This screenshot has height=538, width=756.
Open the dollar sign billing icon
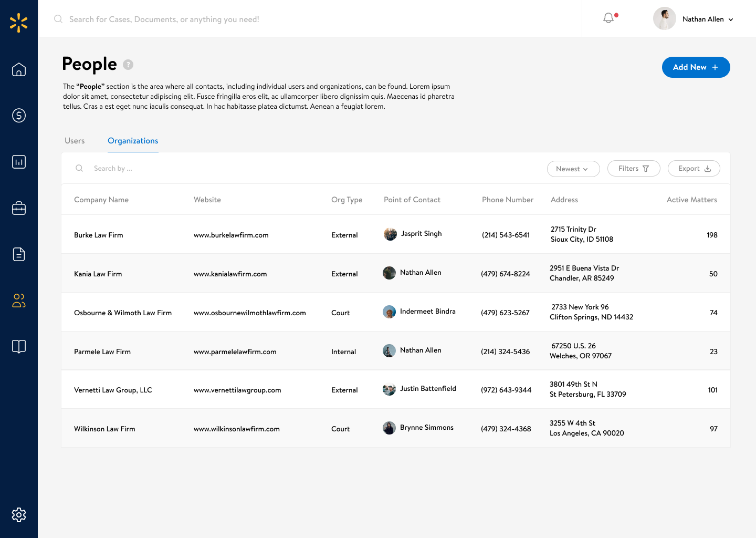(x=19, y=116)
